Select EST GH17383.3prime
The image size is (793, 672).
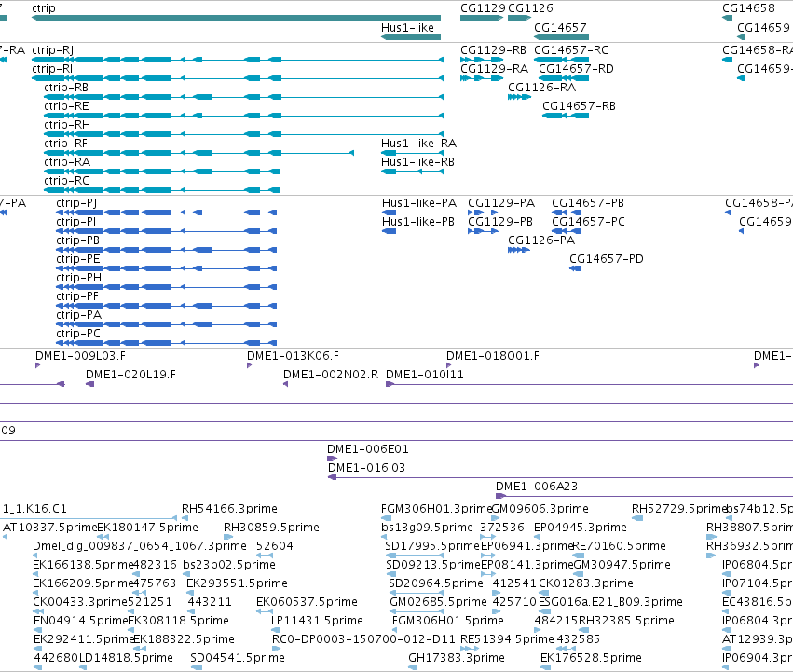pos(413,667)
